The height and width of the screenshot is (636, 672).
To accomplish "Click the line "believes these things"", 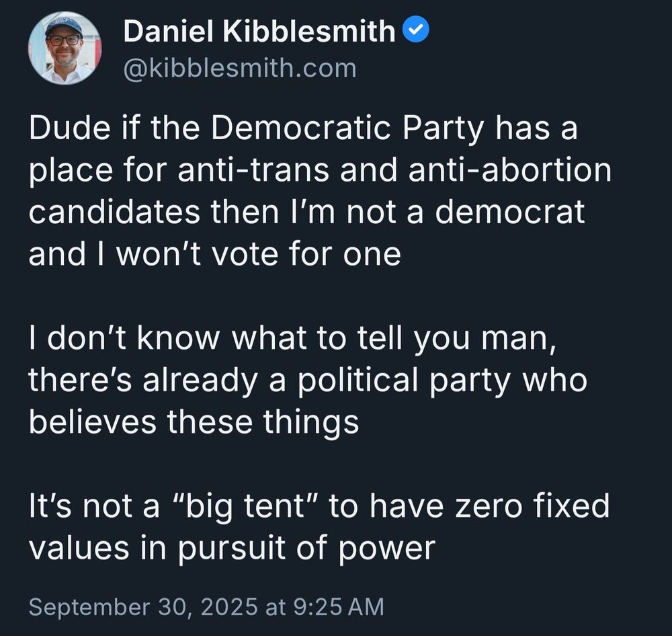I will [x=194, y=422].
